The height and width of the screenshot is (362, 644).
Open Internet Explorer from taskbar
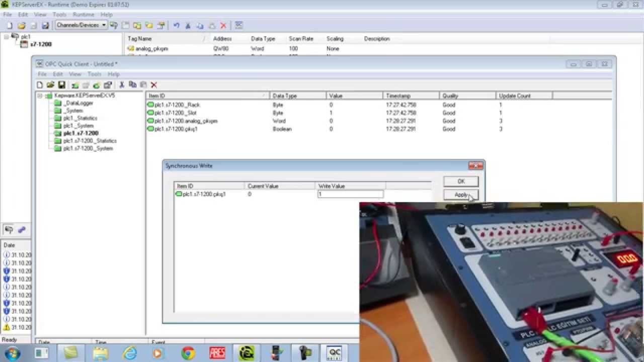click(130, 353)
